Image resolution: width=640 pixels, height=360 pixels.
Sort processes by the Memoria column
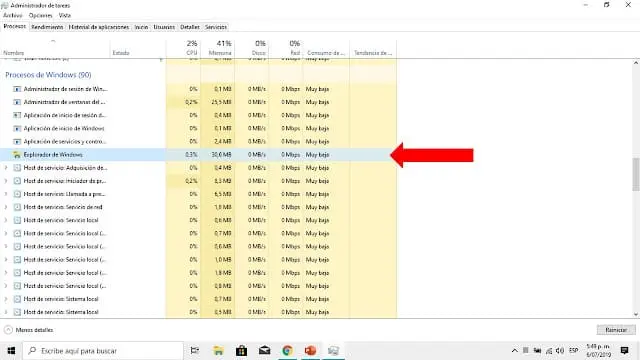coord(218,48)
